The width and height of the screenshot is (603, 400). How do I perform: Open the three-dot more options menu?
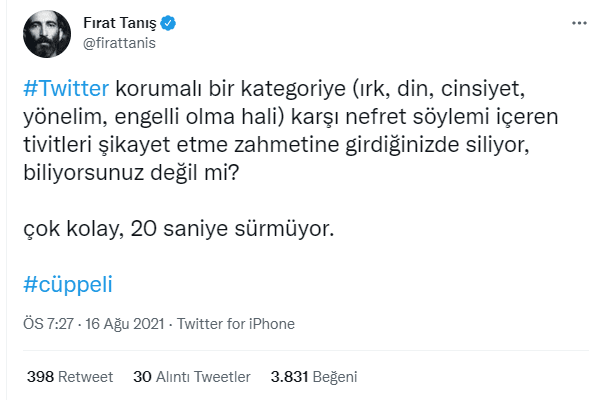point(578,22)
